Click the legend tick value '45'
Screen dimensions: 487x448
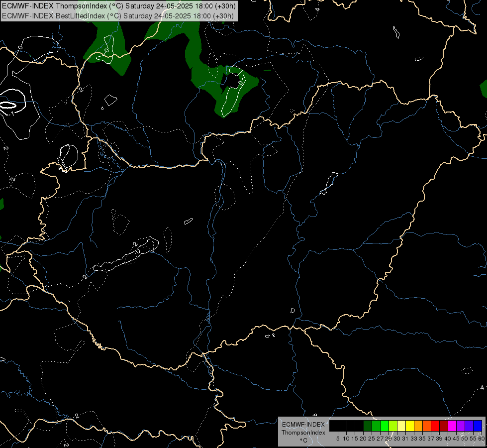(x=456, y=439)
